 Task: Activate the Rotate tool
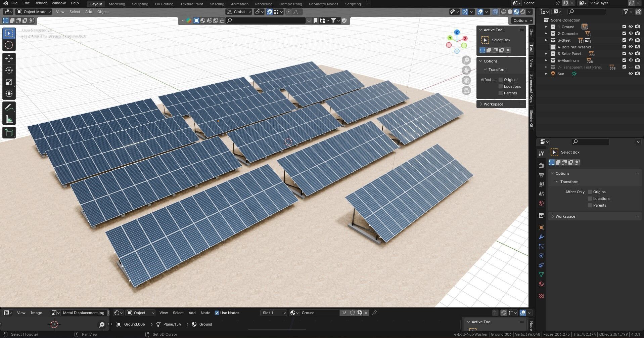point(9,70)
